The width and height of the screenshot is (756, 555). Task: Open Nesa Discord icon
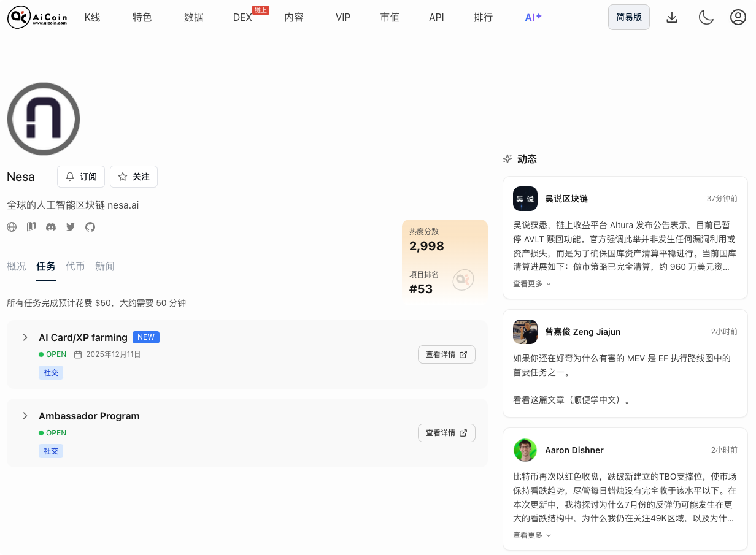(51, 227)
